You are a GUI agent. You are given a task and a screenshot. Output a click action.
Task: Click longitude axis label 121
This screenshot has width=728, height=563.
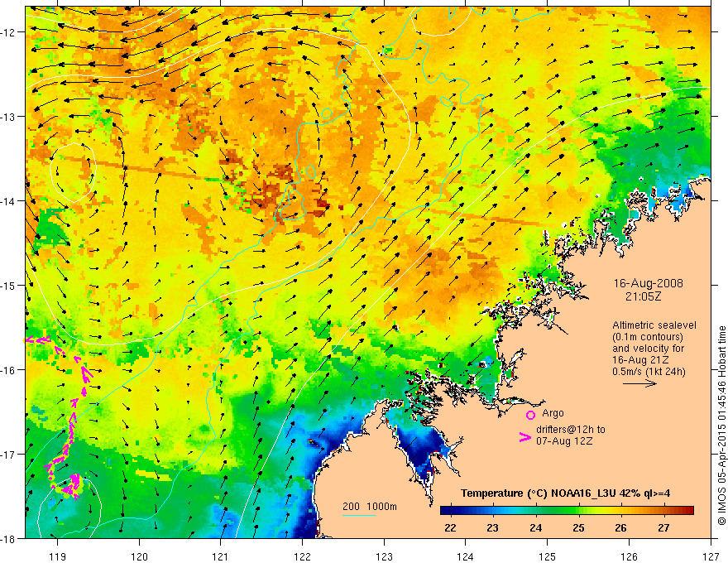coord(221,556)
